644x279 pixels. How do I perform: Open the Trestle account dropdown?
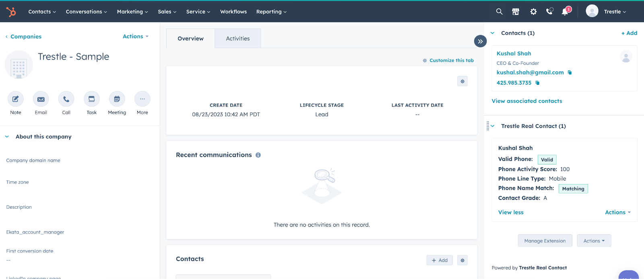click(x=615, y=12)
